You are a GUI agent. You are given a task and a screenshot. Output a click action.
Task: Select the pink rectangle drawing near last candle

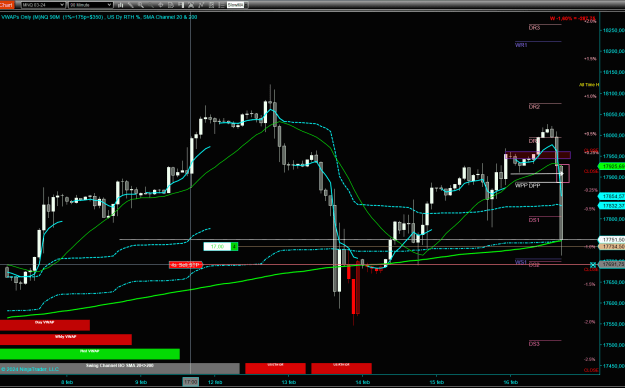click(563, 173)
